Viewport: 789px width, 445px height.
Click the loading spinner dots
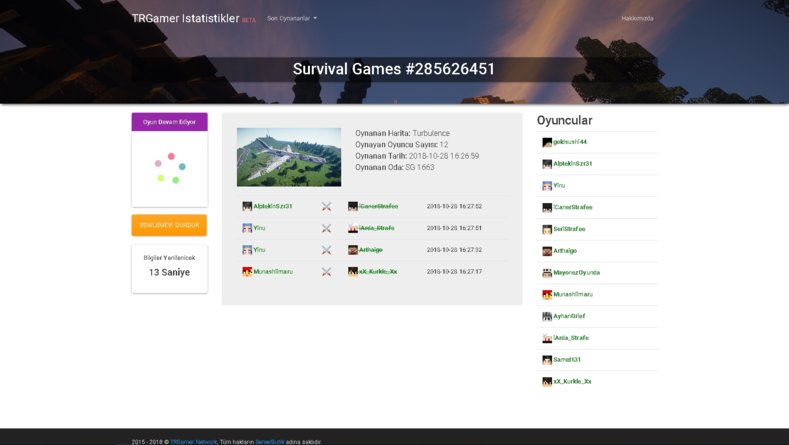coord(170,168)
